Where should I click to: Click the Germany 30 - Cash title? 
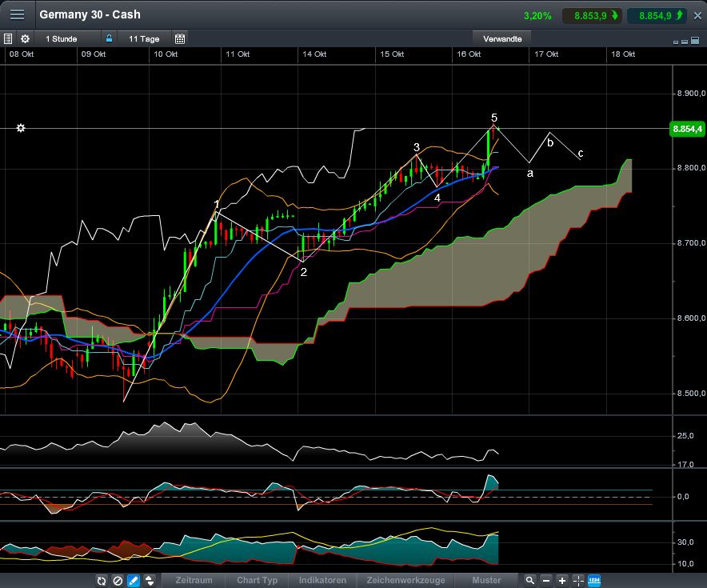pos(90,14)
